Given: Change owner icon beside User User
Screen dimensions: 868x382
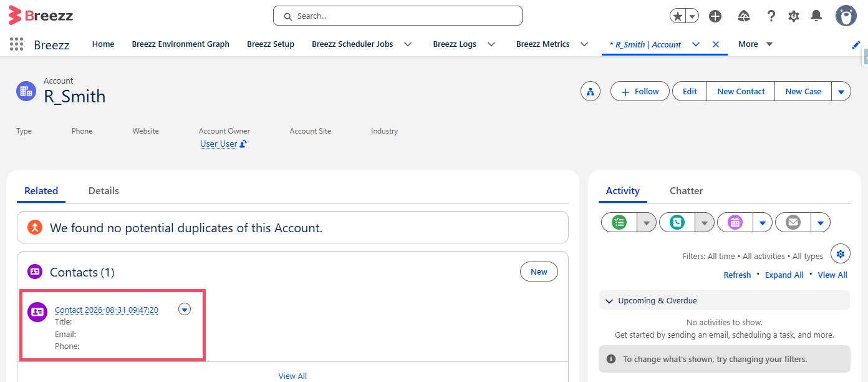Looking at the screenshot, I should 243,144.
